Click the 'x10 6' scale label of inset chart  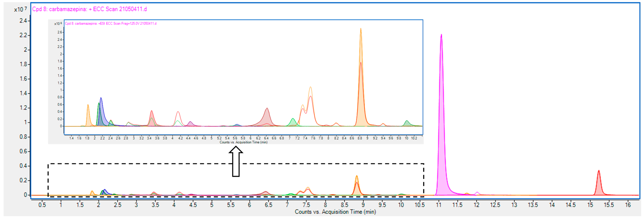tap(58, 24)
